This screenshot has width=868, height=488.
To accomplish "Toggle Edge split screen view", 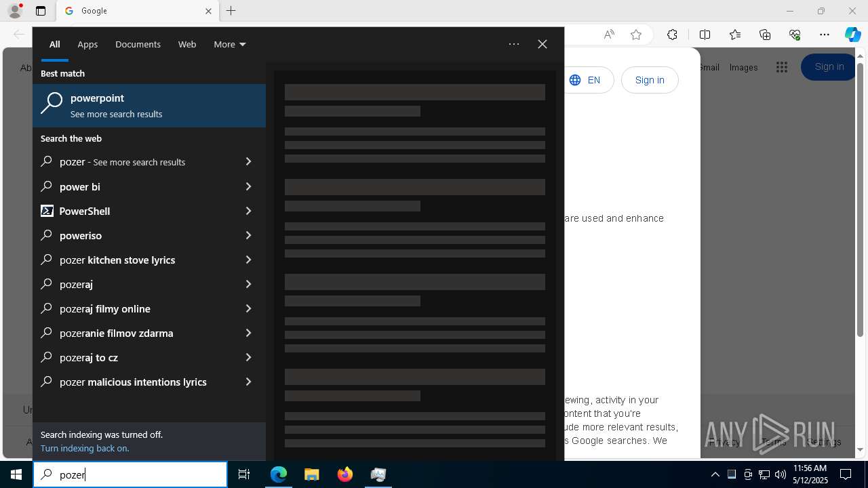I will (x=705, y=35).
